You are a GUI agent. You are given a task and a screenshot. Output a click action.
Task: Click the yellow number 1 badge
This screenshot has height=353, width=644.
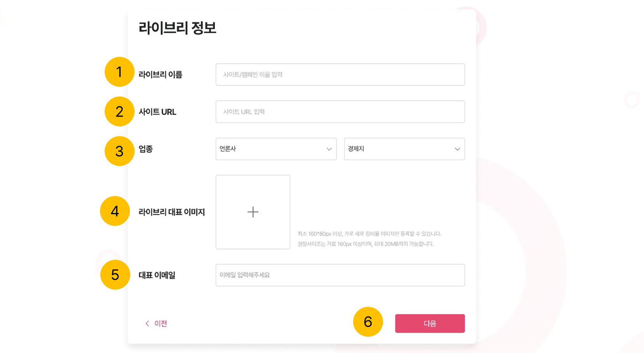click(119, 72)
